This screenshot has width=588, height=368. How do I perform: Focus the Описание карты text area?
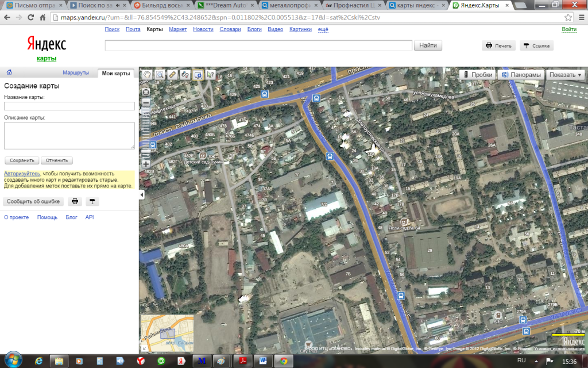[69, 136]
